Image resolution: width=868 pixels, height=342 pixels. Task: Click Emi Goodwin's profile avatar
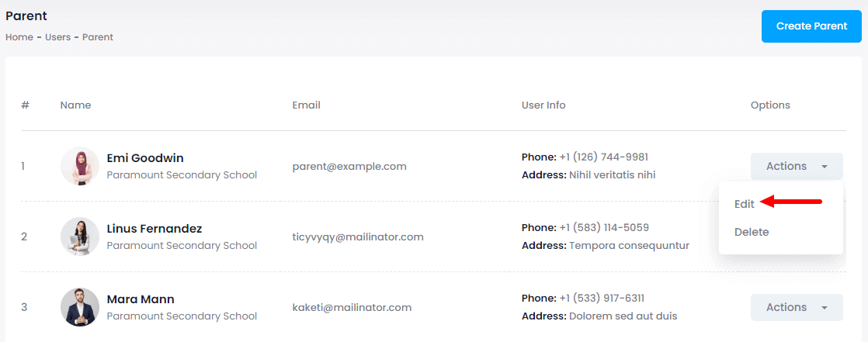pos(80,166)
